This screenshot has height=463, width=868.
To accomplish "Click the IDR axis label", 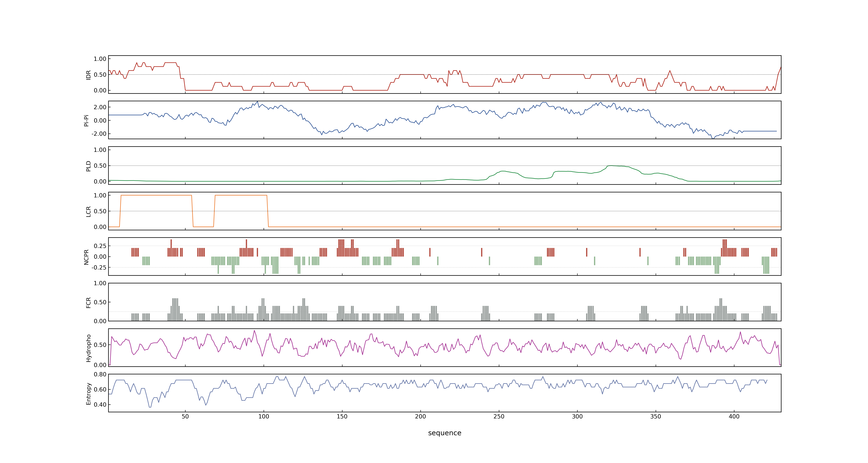I will coord(88,75).
